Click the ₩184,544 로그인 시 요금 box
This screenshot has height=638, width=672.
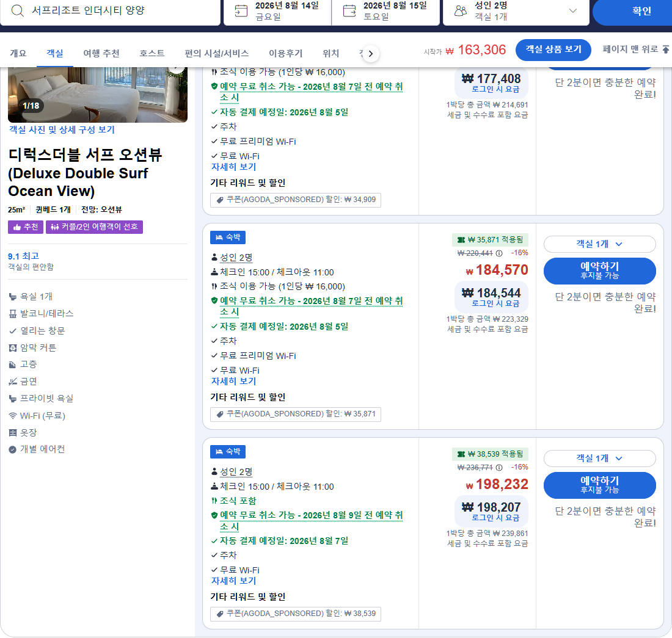point(491,296)
